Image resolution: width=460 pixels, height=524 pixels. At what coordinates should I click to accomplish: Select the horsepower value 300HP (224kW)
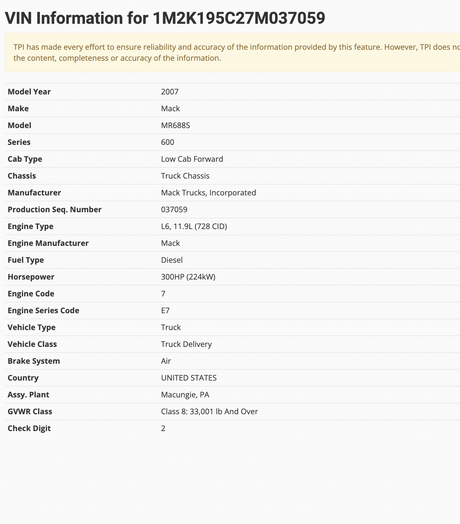188,277
